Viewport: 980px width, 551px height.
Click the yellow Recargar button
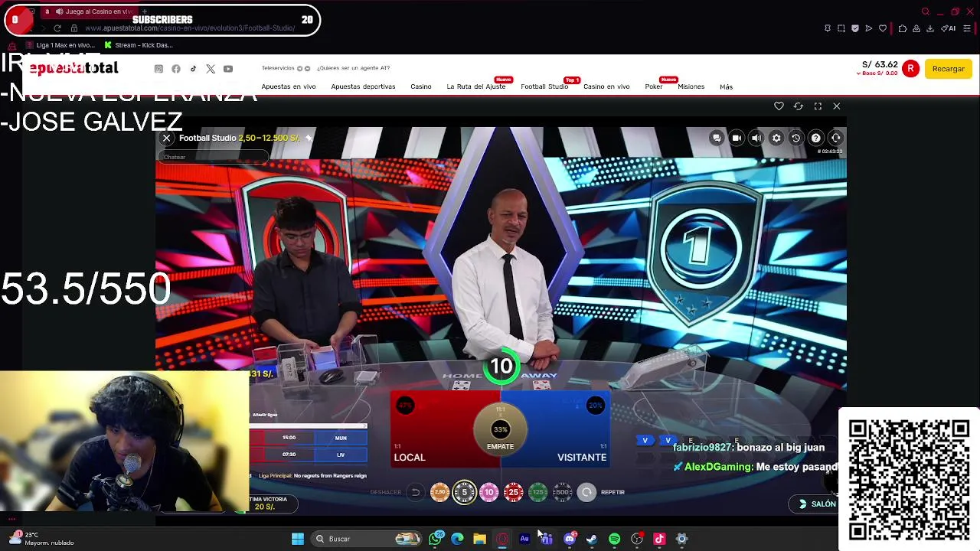[x=949, y=69]
